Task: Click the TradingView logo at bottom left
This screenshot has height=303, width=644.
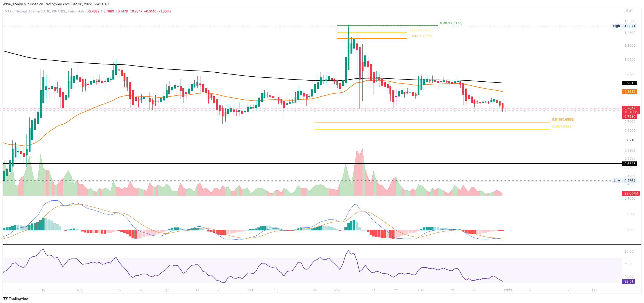Action: (15, 298)
